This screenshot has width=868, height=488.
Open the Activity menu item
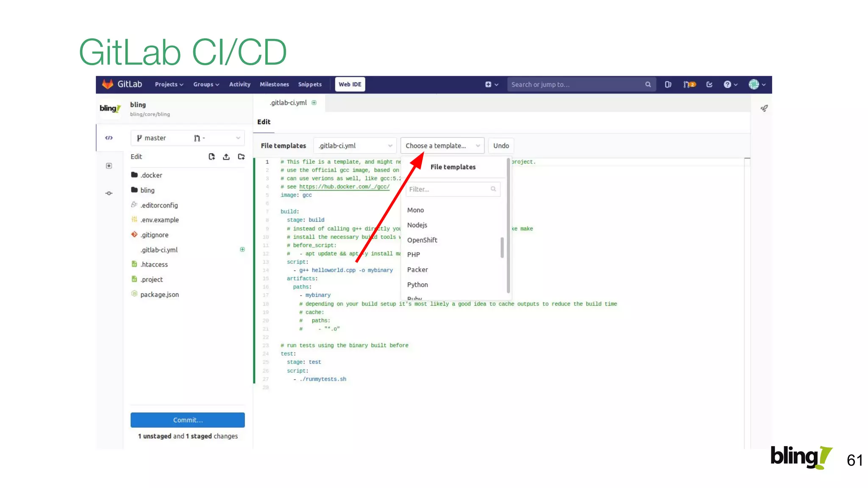click(x=240, y=84)
